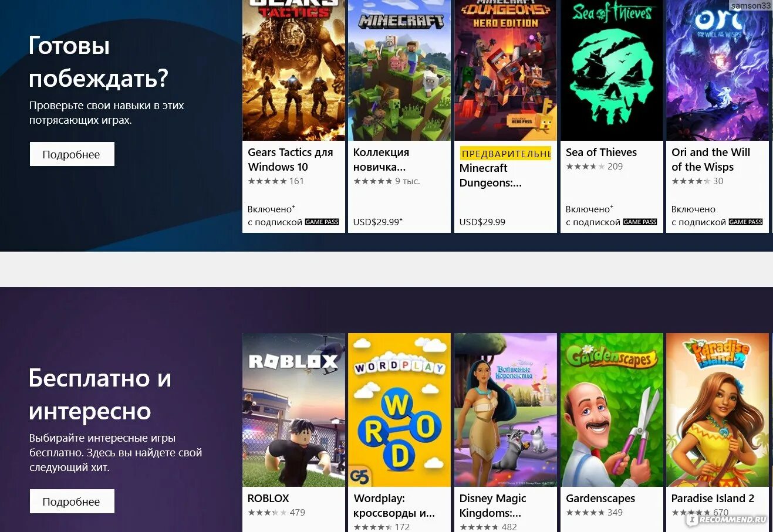Open the Minecraft starter collection cover
This screenshot has height=532, width=773.
(399, 70)
